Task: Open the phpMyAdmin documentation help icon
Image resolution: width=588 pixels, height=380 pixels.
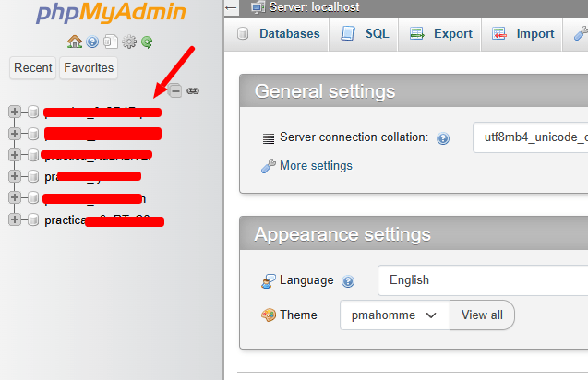Action: (x=92, y=42)
